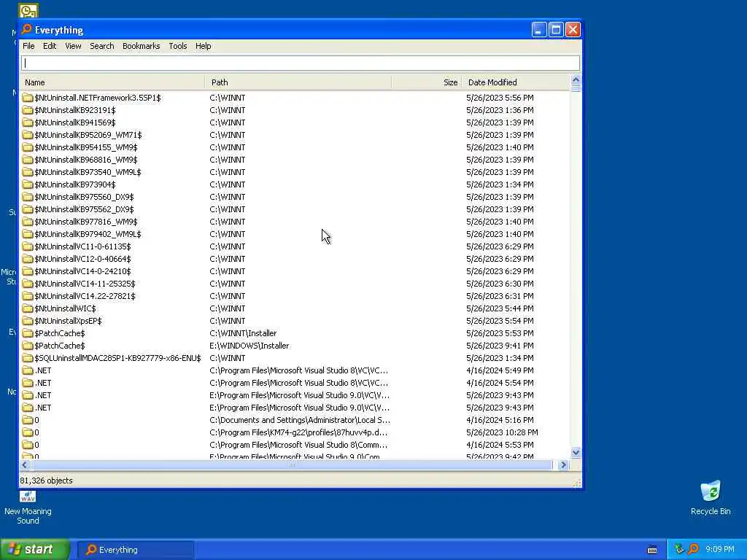Click folder icon of $NtUninstallKB941569$
747x560 pixels.
pos(28,122)
